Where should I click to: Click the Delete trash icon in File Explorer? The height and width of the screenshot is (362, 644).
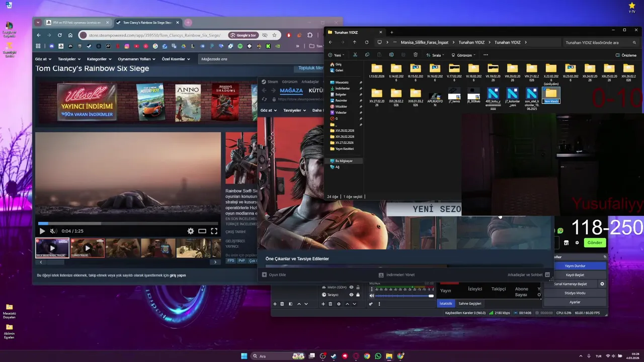(415, 55)
